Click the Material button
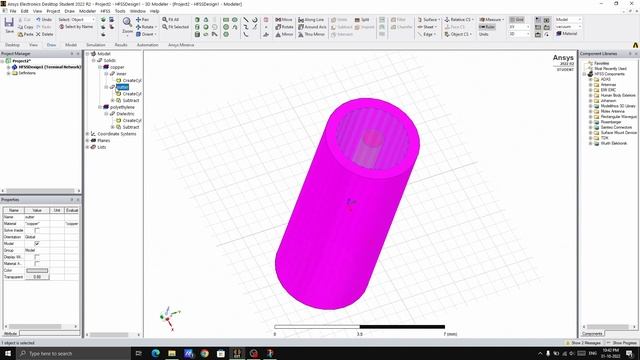This screenshot has height=360, width=640. tap(567, 34)
